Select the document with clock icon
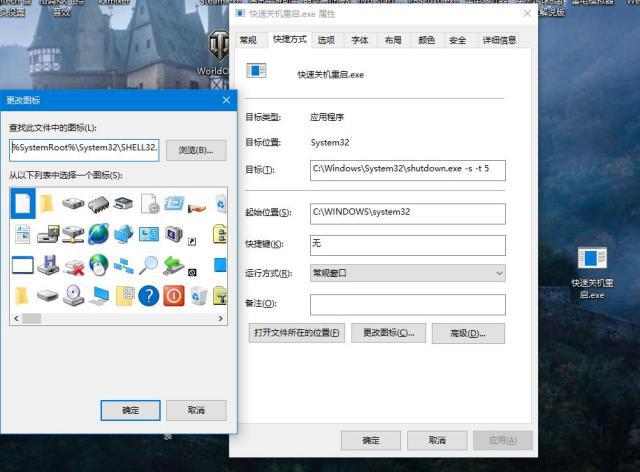The height and width of the screenshot is (472, 640). tap(149, 203)
